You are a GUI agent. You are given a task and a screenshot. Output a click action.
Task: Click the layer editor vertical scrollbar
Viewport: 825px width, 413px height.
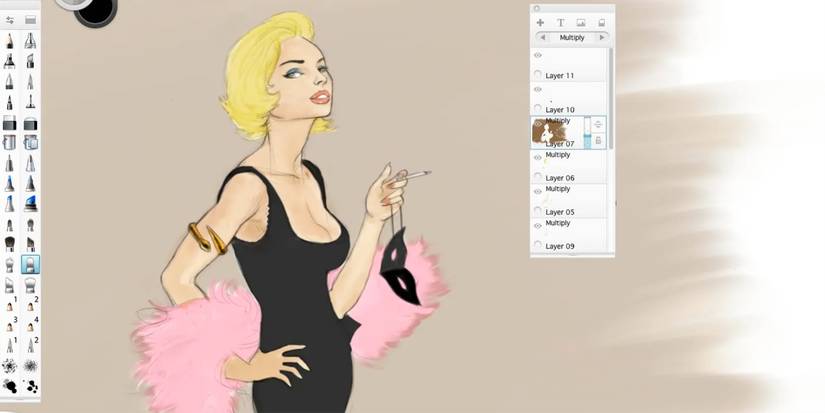pyautogui.click(x=610, y=99)
